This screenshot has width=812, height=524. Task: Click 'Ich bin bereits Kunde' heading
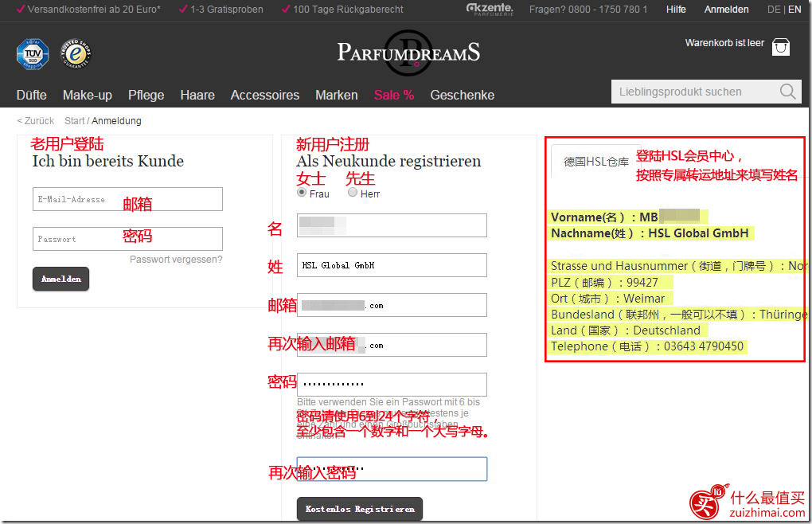107,161
